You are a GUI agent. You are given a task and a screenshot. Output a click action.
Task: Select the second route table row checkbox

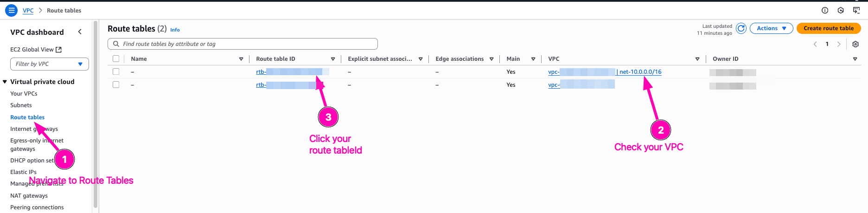(x=116, y=84)
